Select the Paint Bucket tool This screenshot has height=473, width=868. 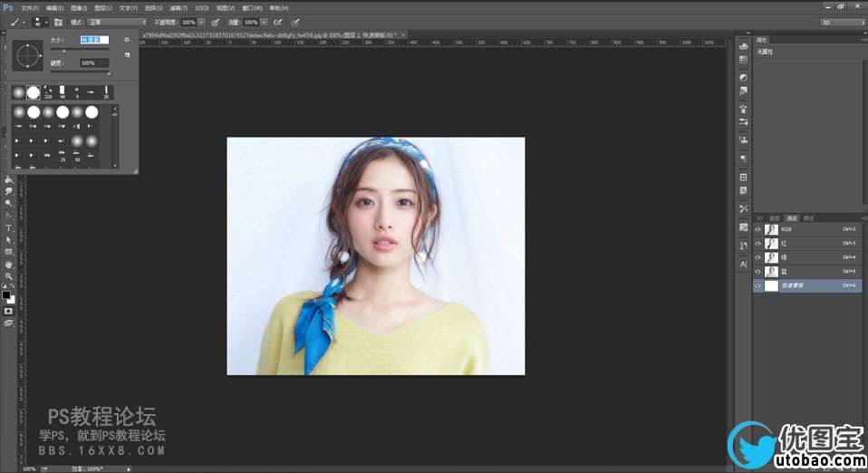[x=8, y=179]
